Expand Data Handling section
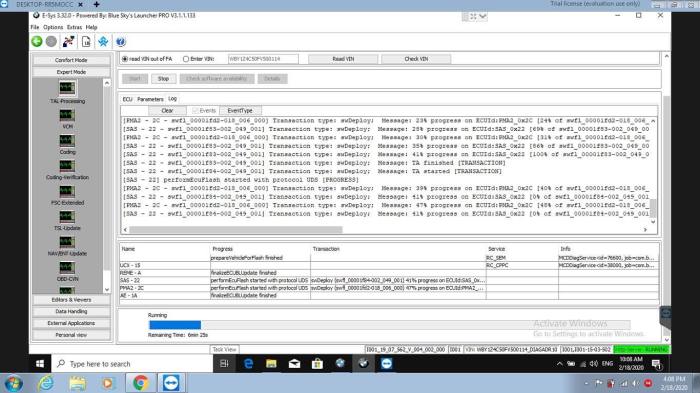The height and width of the screenshot is (393, 700). point(71,311)
